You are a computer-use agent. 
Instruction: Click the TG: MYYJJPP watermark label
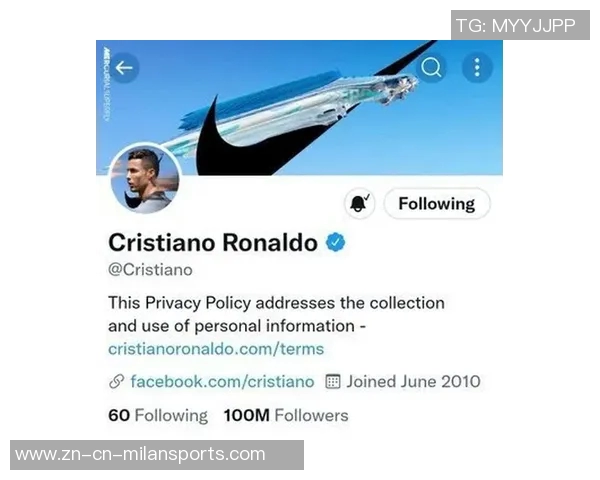(x=520, y=25)
